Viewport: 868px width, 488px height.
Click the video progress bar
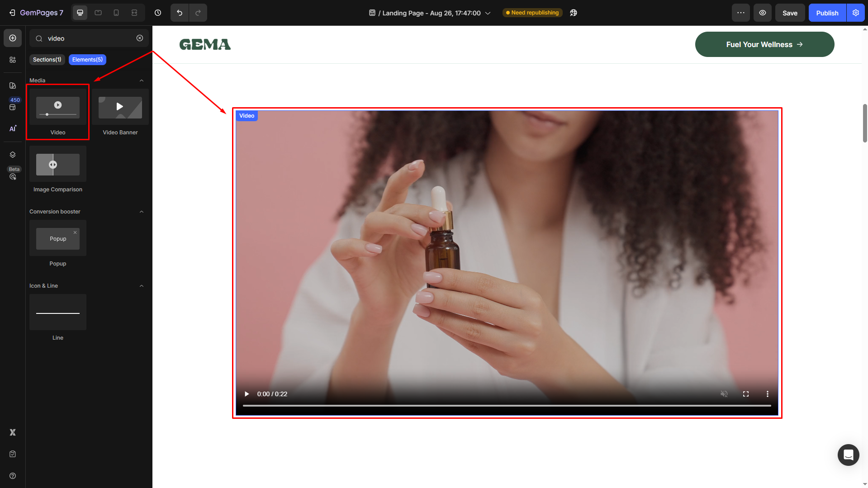click(507, 406)
